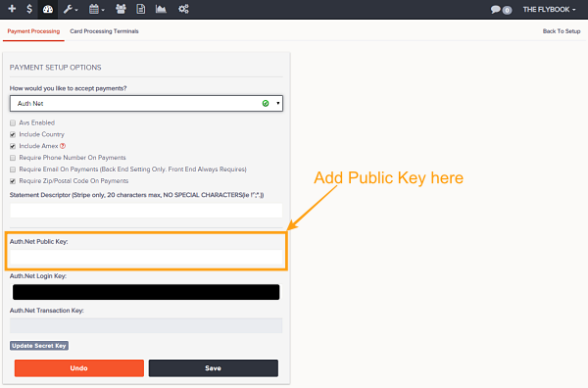The width and height of the screenshot is (588, 388).
Task: Click the Auth.Net Login Key field
Action: click(146, 292)
